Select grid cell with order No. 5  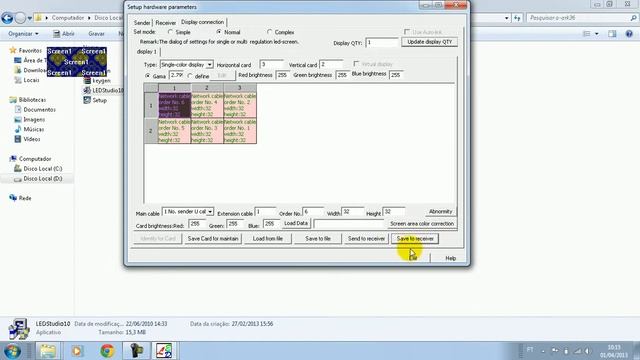174,131
